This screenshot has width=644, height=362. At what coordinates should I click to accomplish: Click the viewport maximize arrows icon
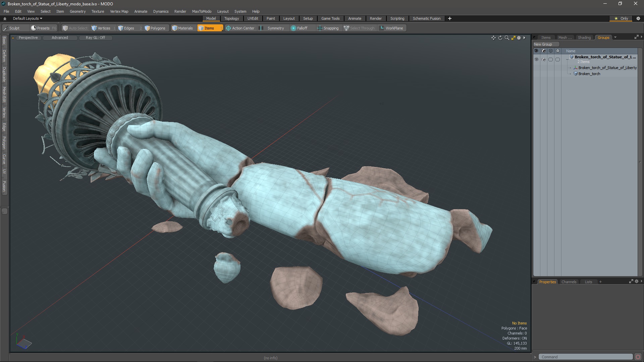pos(513,38)
